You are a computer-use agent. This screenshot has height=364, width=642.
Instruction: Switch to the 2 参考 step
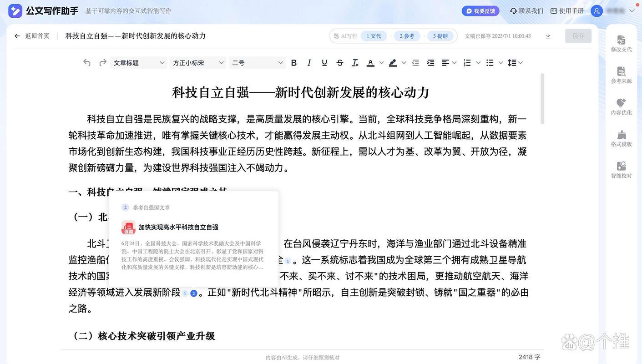point(406,35)
